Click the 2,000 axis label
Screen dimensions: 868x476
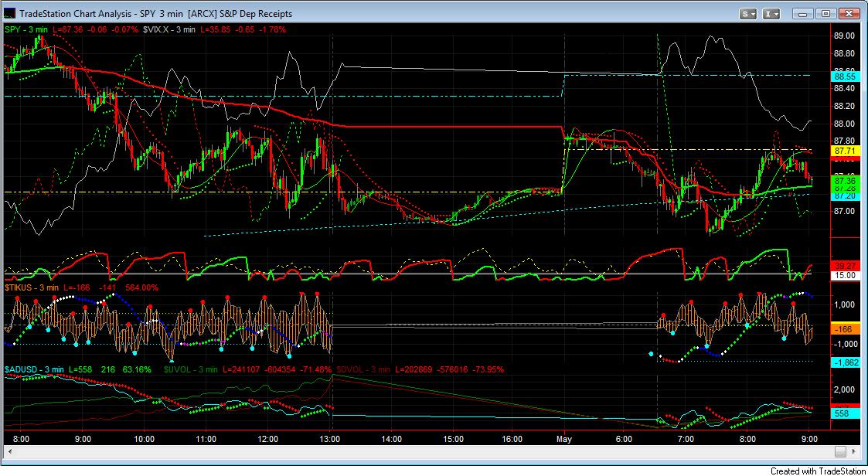click(843, 389)
